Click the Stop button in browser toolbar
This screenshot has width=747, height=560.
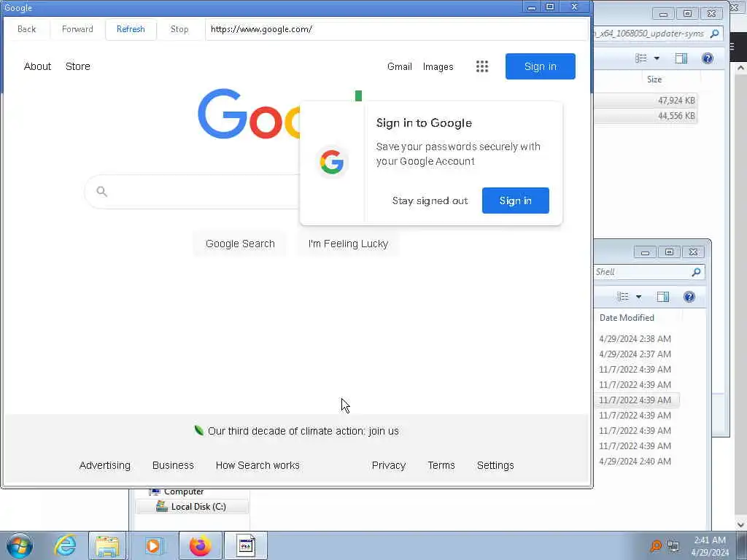[179, 29]
